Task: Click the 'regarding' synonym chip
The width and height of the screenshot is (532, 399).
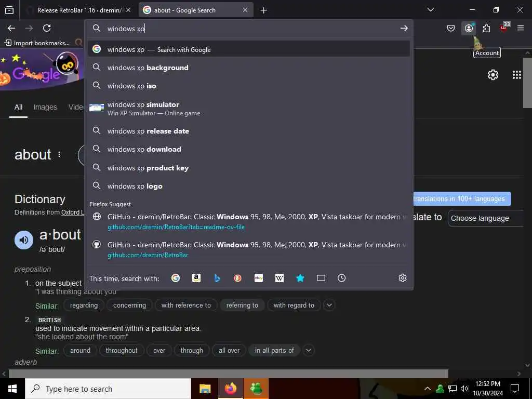Action: coord(84,305)
